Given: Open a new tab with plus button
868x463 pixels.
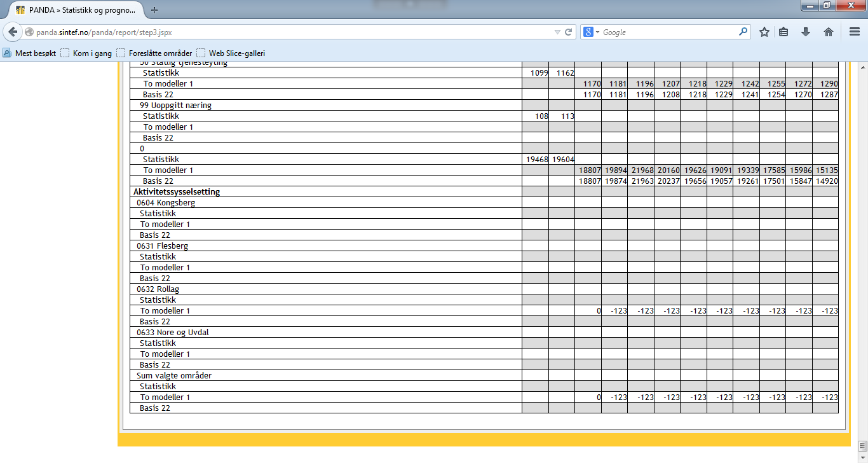Looking at the screenshot, I should [154, 10].
